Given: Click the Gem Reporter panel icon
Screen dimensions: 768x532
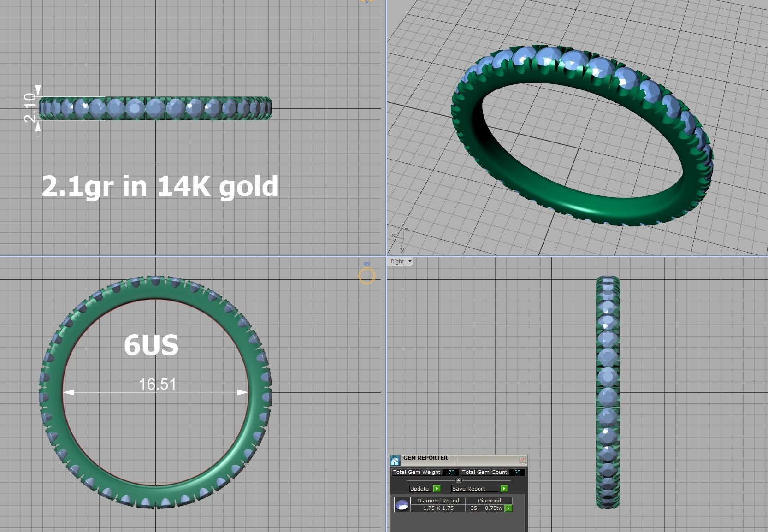Looking at the screenshot, I should 395,460.
